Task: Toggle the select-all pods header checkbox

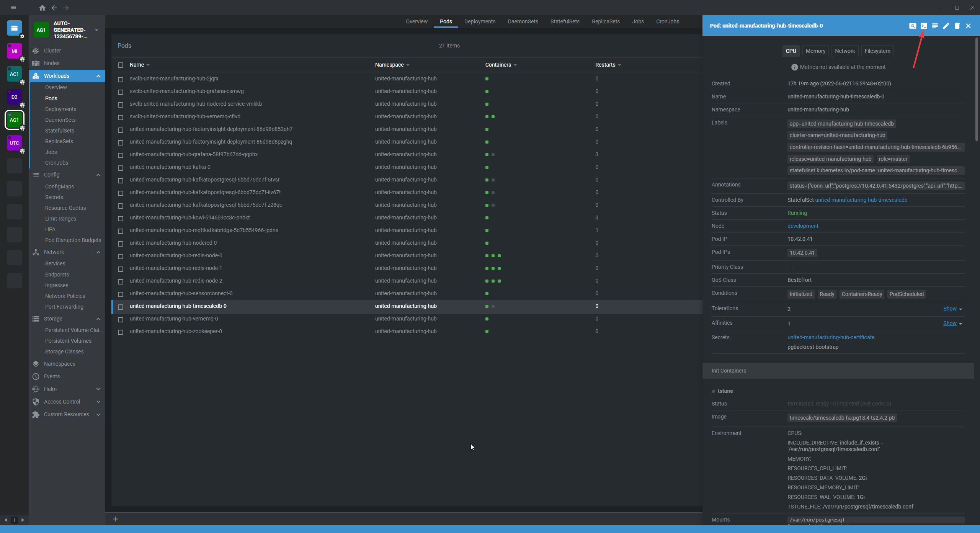Action: click(x=121, y=65)
